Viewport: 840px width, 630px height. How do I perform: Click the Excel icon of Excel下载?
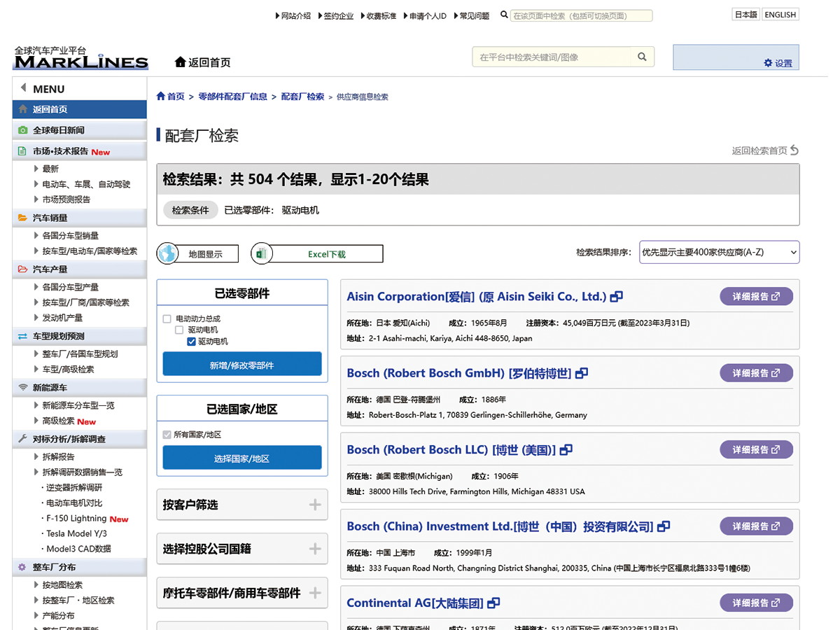(261, 253)
